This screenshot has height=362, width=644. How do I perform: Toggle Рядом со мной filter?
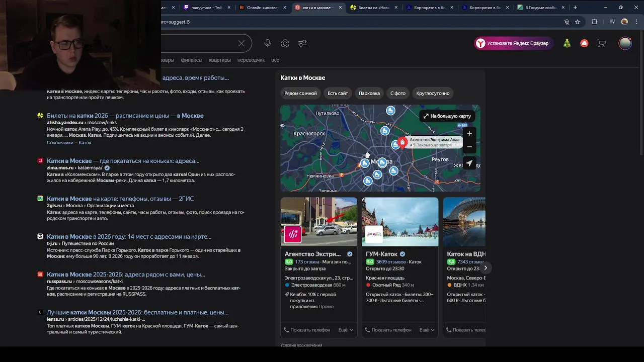[x=300, y=93]
